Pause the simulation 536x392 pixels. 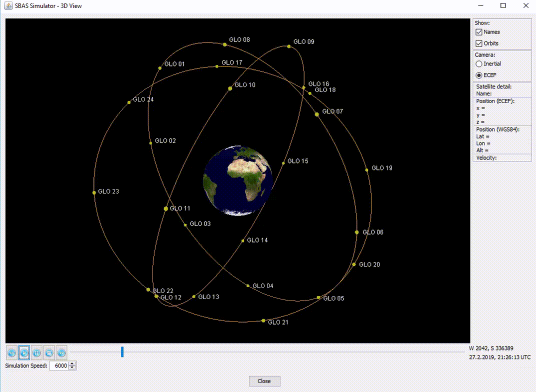(x=36, y=353)
